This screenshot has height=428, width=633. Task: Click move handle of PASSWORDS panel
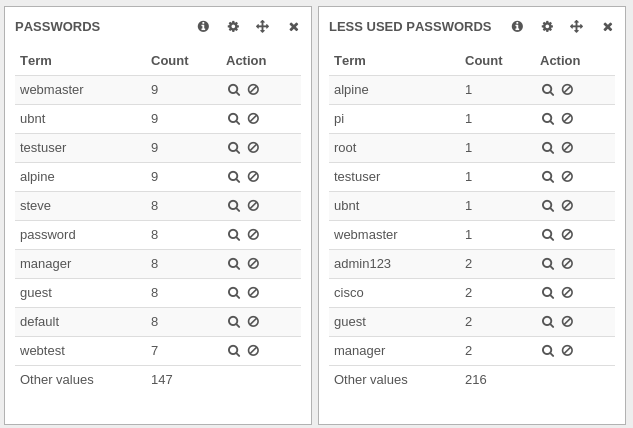[x=262, y=27]
